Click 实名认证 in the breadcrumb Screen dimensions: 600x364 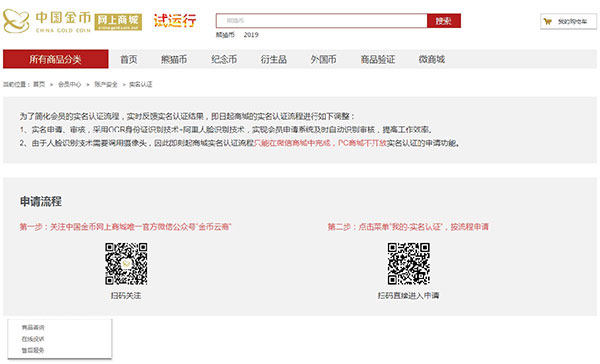(x=140, y=84)
